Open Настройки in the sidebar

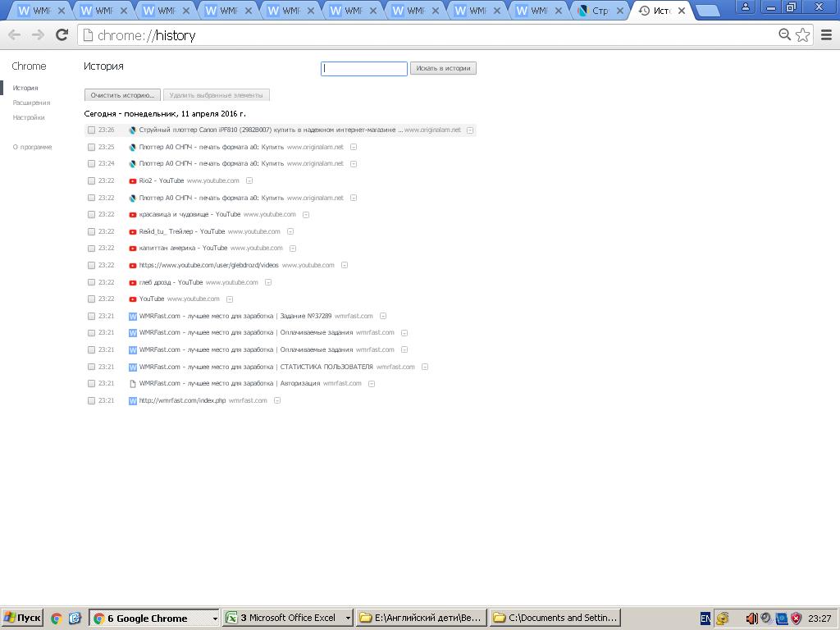click(29, 117)
